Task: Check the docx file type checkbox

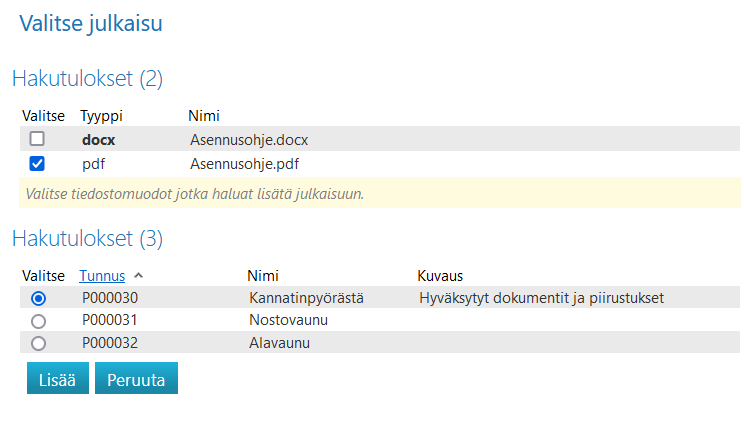Action: click(37, 139)
